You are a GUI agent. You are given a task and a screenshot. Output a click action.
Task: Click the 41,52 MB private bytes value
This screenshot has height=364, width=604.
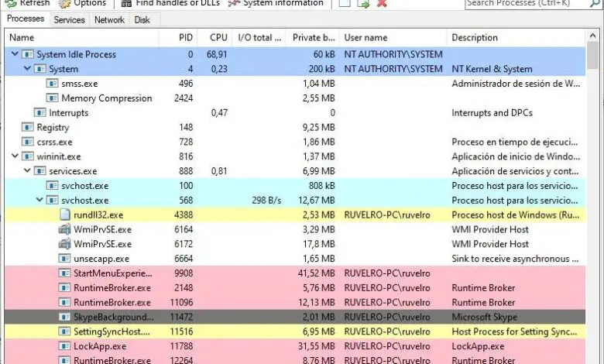tap(316, 273)
